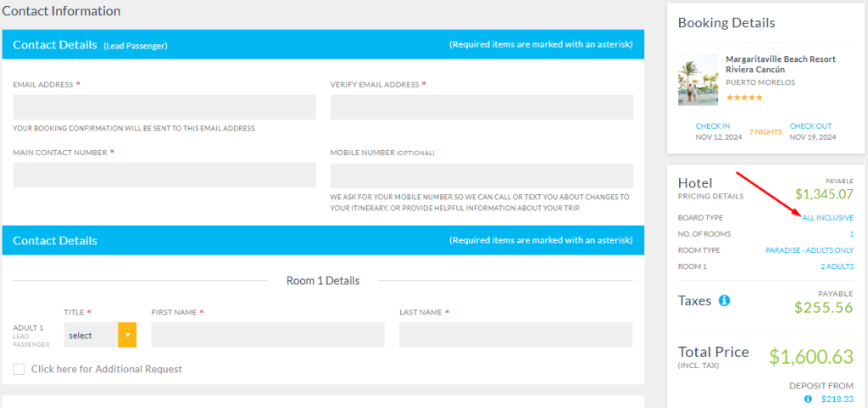Viewport: 868px width, 408px height.
Task: Click the PUERTO MORELOS location text
Action: (760, 82)
